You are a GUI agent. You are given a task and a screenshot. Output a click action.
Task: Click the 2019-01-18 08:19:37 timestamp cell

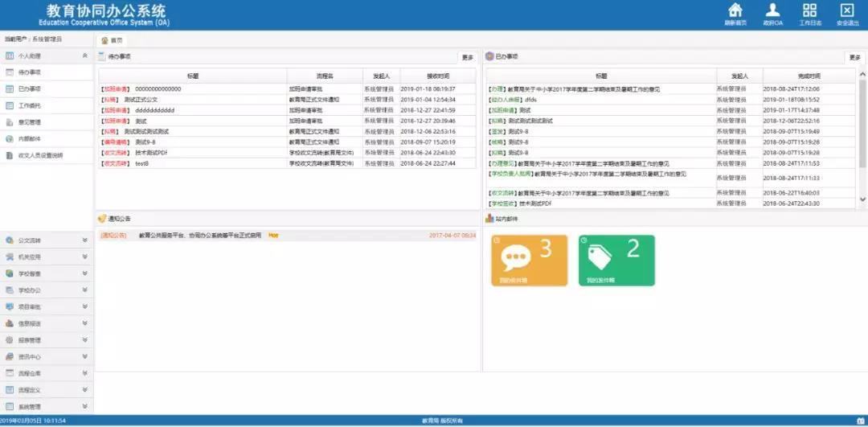[428, 89]
